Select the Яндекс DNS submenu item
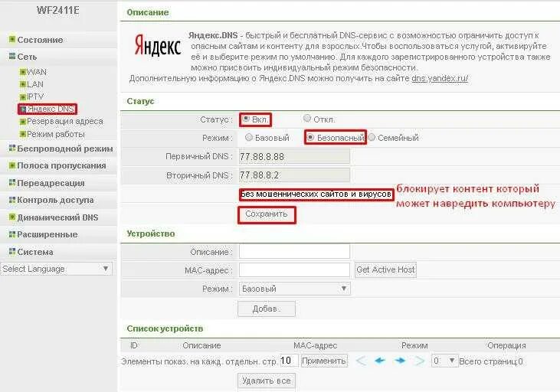 51,109
